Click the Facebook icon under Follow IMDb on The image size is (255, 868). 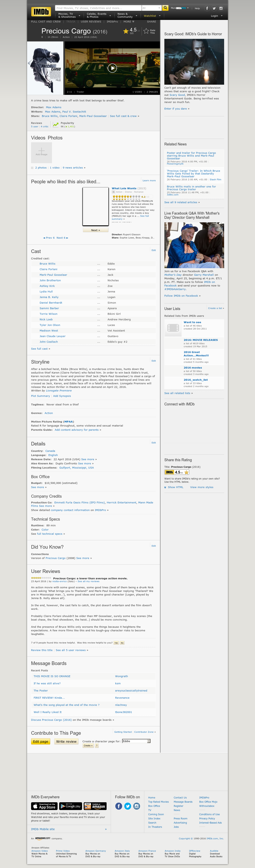[119, 806]
